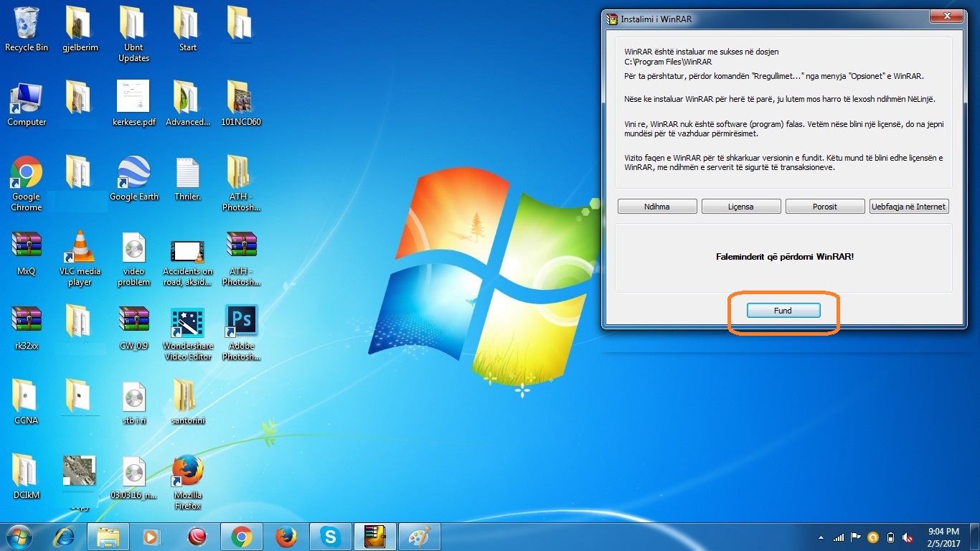Select the video problem disc file
This screenshot has height=551, width=980.
pyautogui.click(x=134, y=258)
